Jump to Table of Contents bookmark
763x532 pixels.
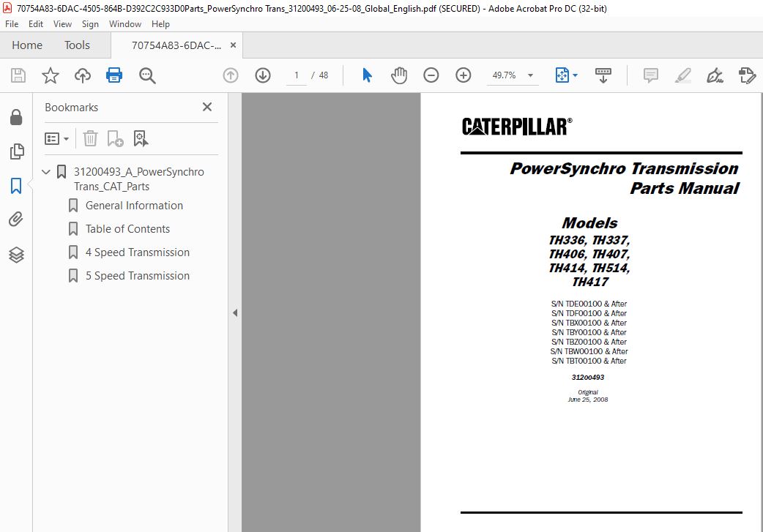click(x=127, y=229)
